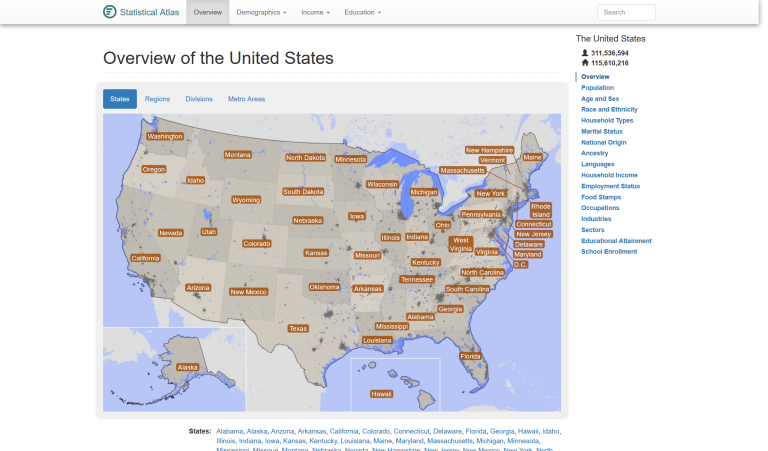
Task: Click the Alaska inset map label
Action: tap(187, 367)
